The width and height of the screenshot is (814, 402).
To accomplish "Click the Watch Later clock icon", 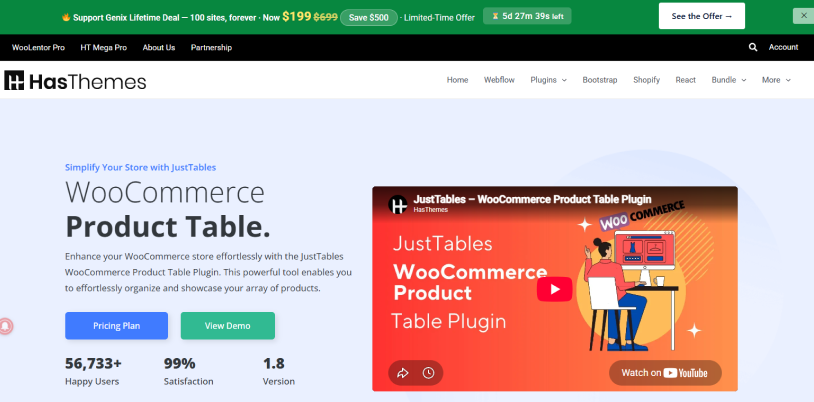I will [x=428, y=373].
